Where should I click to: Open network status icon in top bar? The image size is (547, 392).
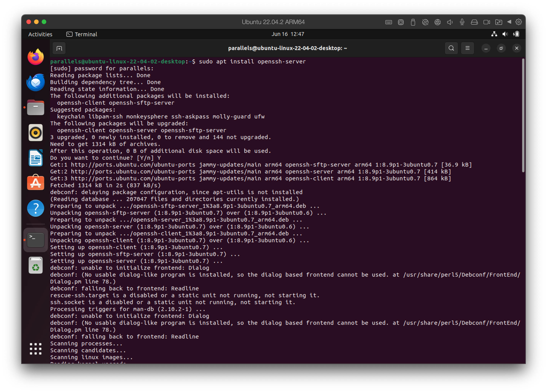(x=494, y=34)
